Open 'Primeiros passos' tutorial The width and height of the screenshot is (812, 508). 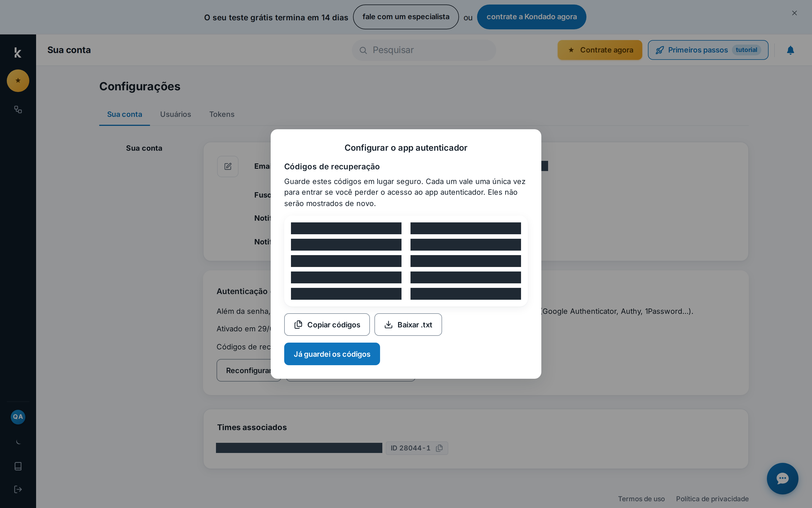click(x=708, y=50)
